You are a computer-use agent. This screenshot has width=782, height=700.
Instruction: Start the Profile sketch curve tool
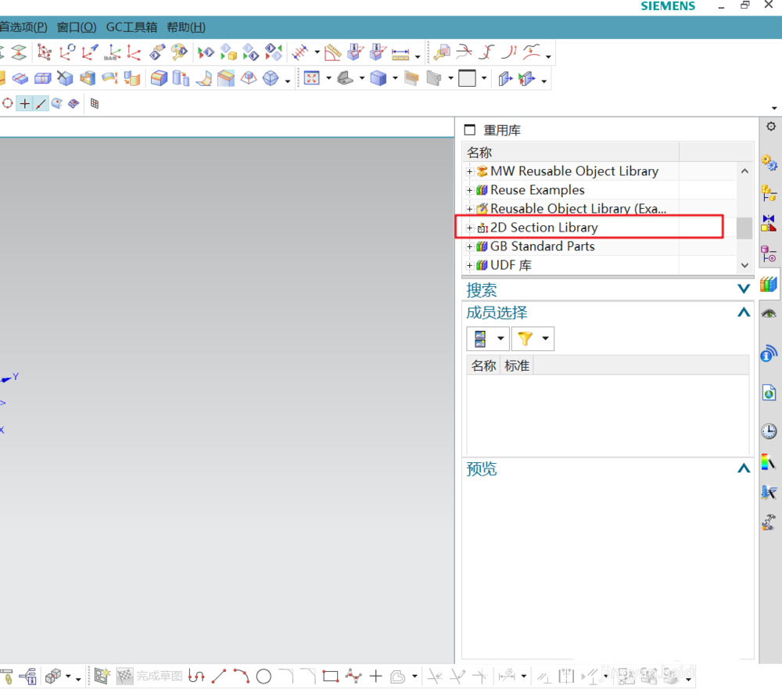[x=196, y=677]
